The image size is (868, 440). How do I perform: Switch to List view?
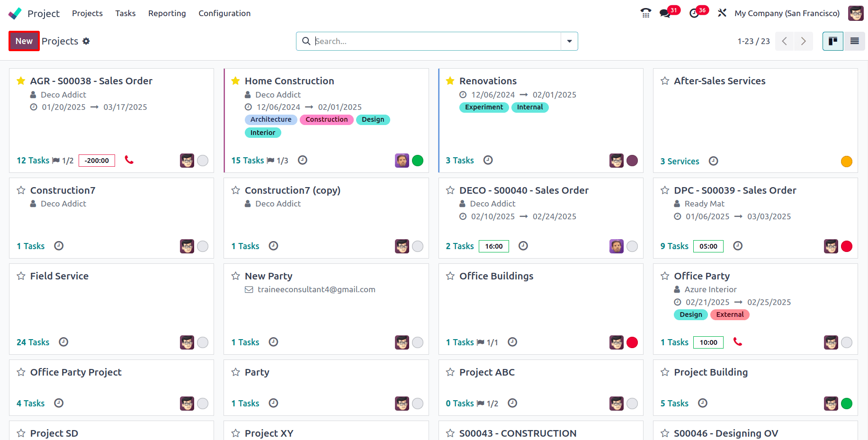click(854, 41)
